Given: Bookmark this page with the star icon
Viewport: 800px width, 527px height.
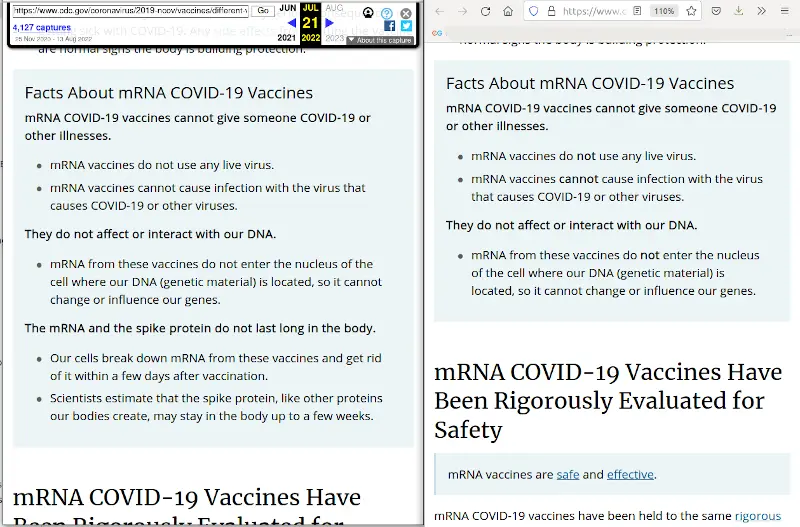Looking at the screenshot, I should [691, 11].
